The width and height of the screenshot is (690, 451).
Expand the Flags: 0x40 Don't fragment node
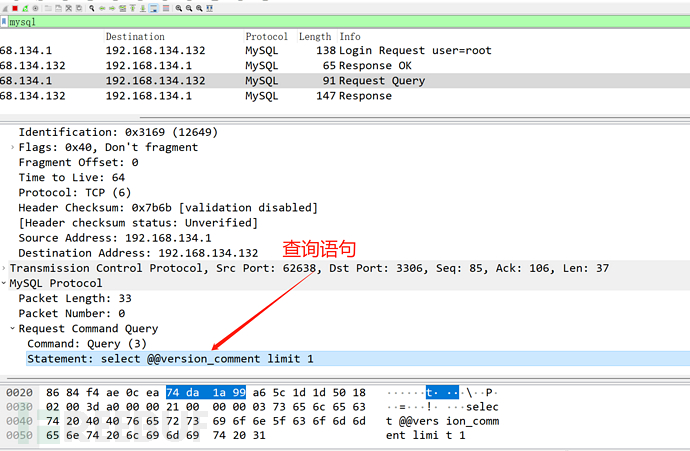pos(12,147)
